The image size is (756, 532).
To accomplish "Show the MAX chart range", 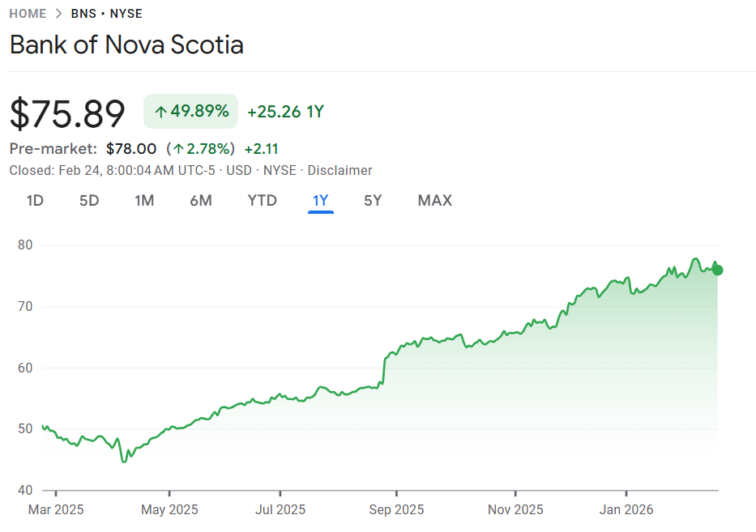I will [x=435, y=201].
